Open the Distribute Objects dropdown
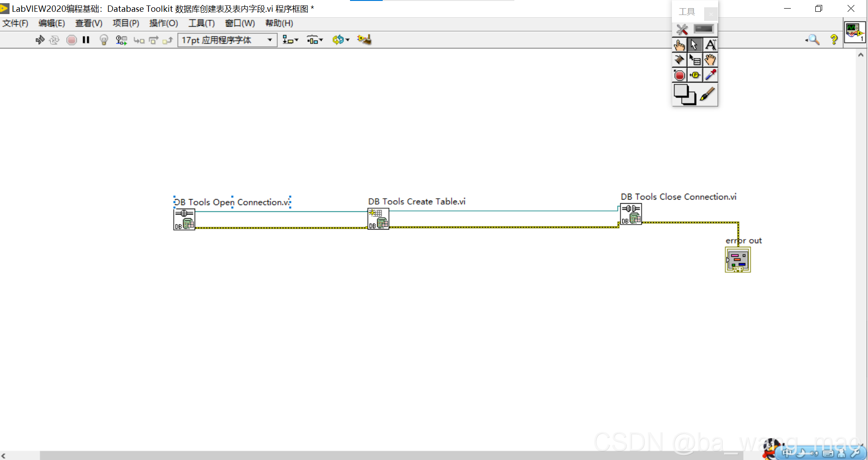868x460 pixels. click(x=315, y=40)
